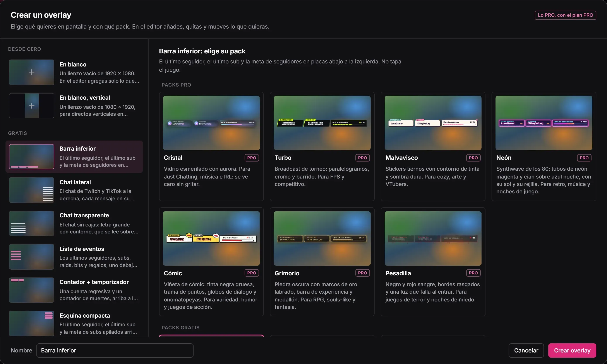Click the Cancelar button

pos(526,350)
